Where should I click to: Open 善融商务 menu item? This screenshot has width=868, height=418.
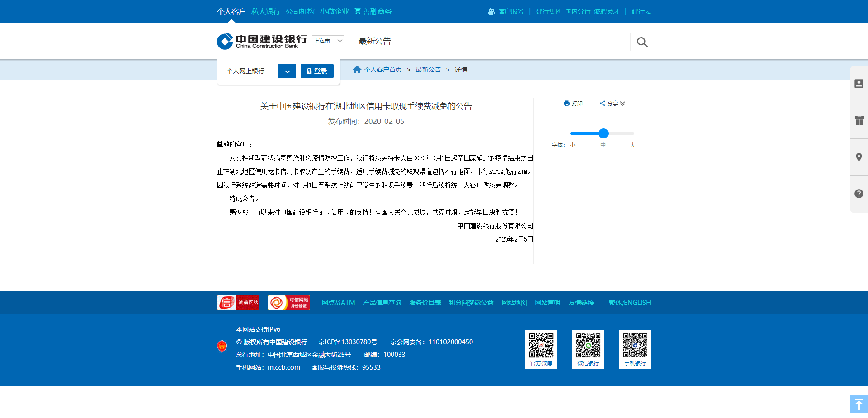pyautogui.click(x=377, y=11)
